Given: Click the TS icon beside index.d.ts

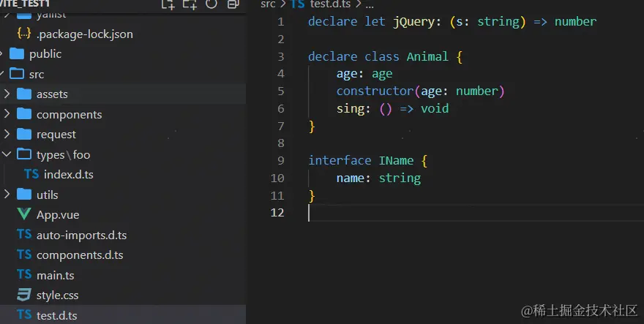Looking at the screenshot, I should [31, 174].
